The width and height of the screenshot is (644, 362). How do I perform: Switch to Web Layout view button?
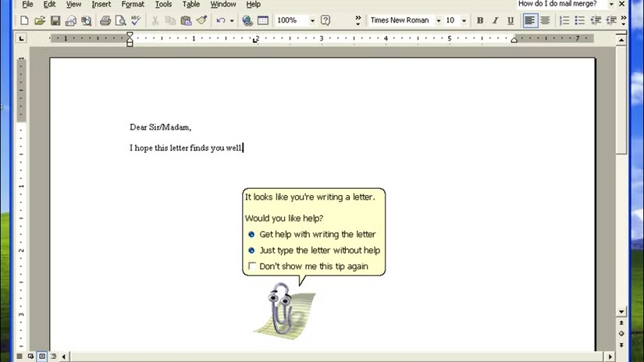(x=30, y=357)
